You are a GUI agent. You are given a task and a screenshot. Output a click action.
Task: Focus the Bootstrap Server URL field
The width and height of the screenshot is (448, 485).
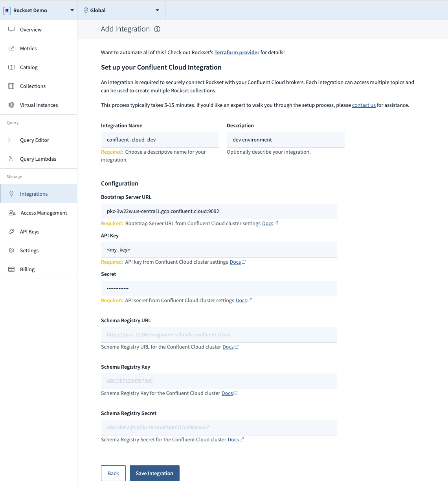tap(219, 211)
